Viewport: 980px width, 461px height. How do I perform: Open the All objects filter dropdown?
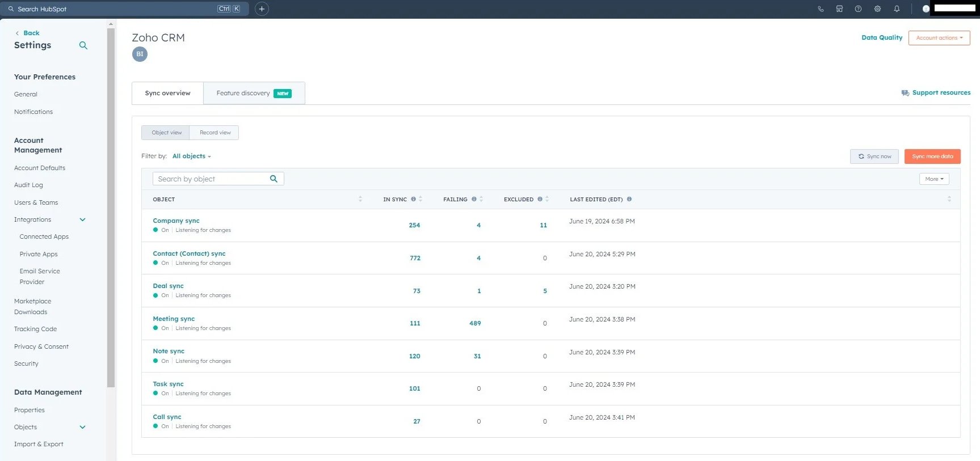click(x=192, y=157)
